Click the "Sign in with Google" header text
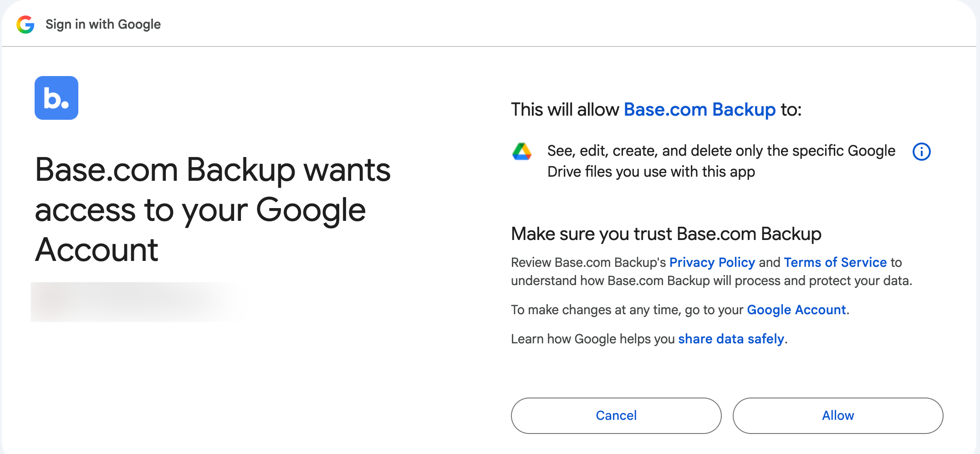 coord(103,24)
